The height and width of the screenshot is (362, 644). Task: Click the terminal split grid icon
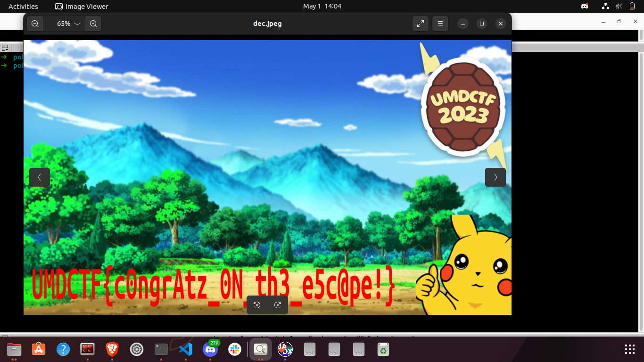pos(5,48)
